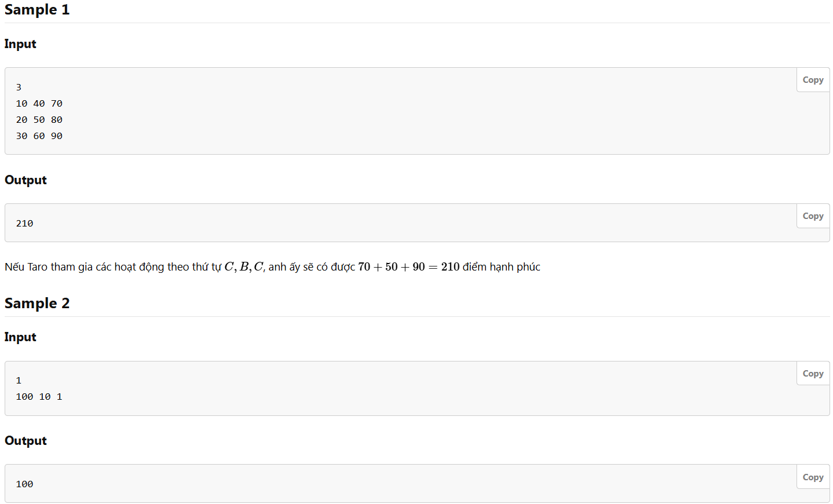Viewport: 833px width, 504px height.
Task: Select the Output heading under Sample 2
Action: 25,441
